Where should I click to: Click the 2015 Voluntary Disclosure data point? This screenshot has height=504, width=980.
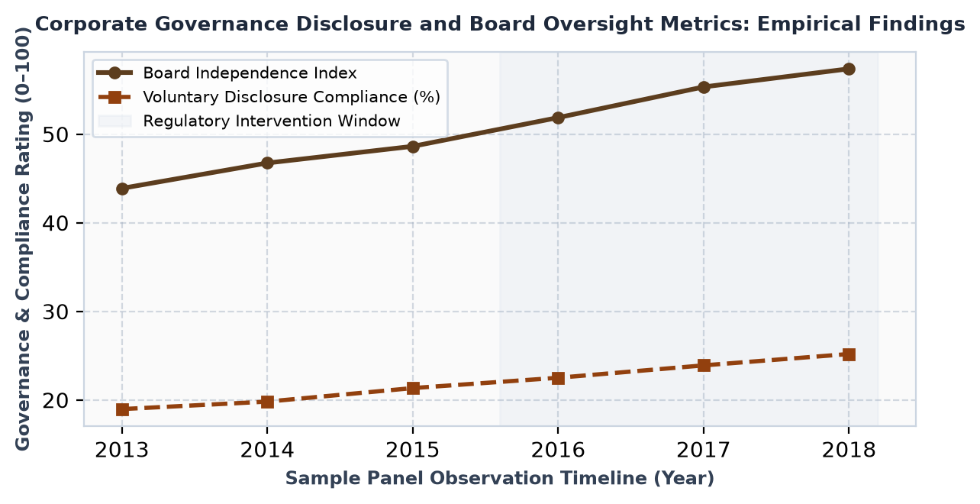tap(413, 388)
